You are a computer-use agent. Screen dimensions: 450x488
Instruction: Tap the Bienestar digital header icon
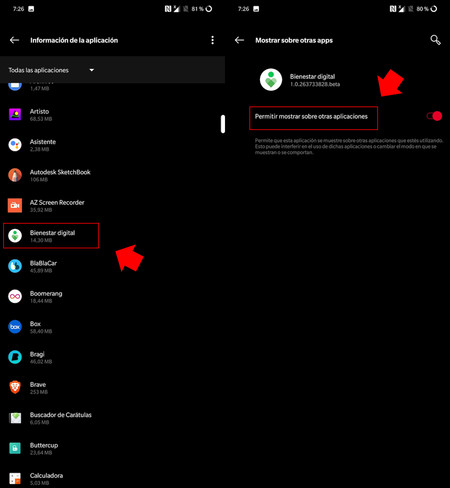pos(271,80)
